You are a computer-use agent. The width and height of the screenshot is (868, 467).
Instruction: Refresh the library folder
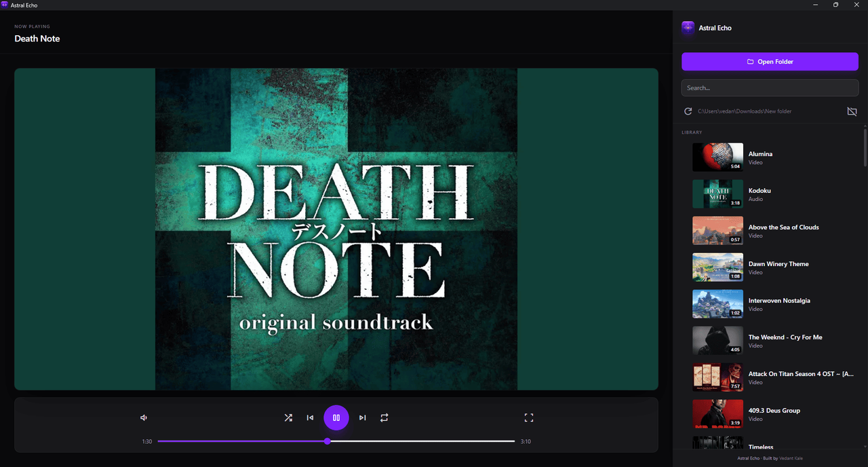click(x=688, y=111)
